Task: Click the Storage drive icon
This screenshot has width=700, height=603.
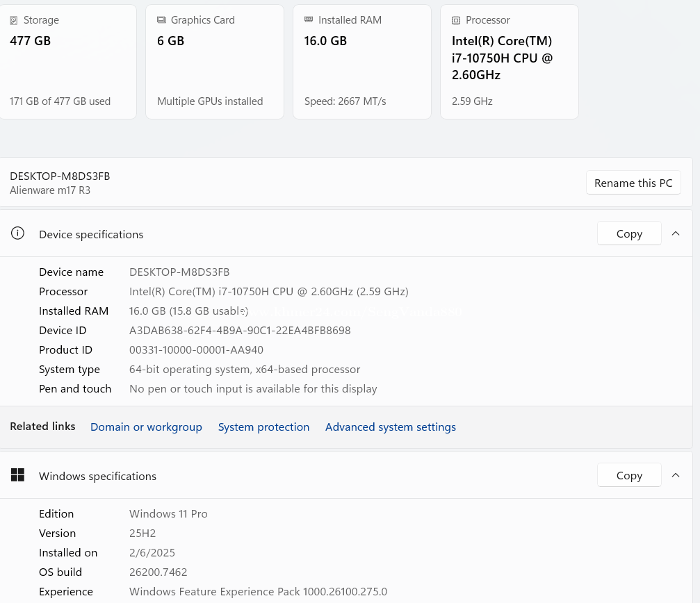Action: pyautogui.click(x=14, y=20)
